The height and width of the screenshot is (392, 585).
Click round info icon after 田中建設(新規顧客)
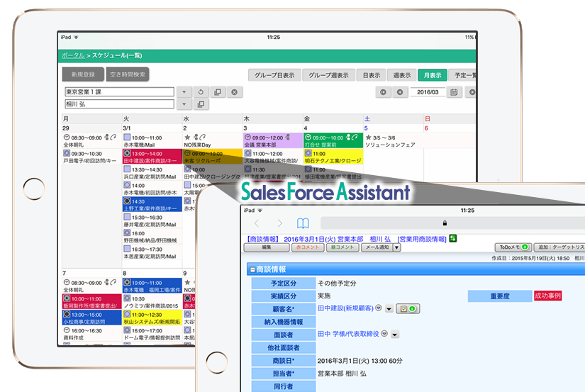[379, 308]
